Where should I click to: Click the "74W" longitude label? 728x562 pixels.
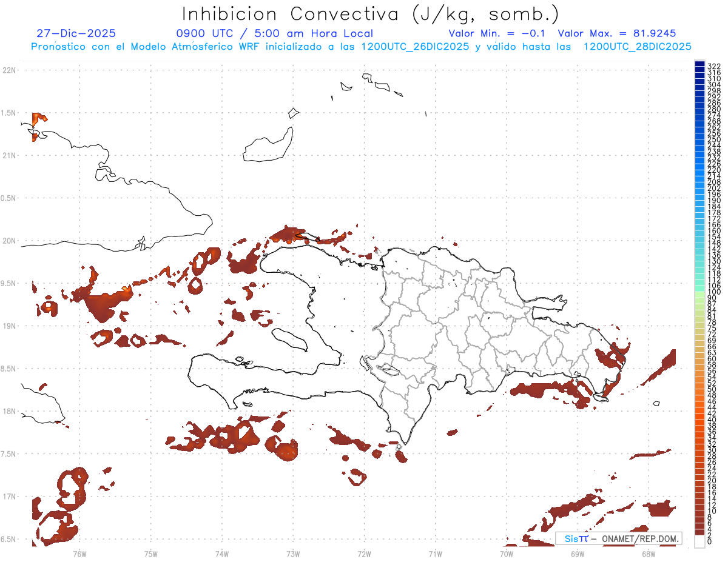click(222, 553)
